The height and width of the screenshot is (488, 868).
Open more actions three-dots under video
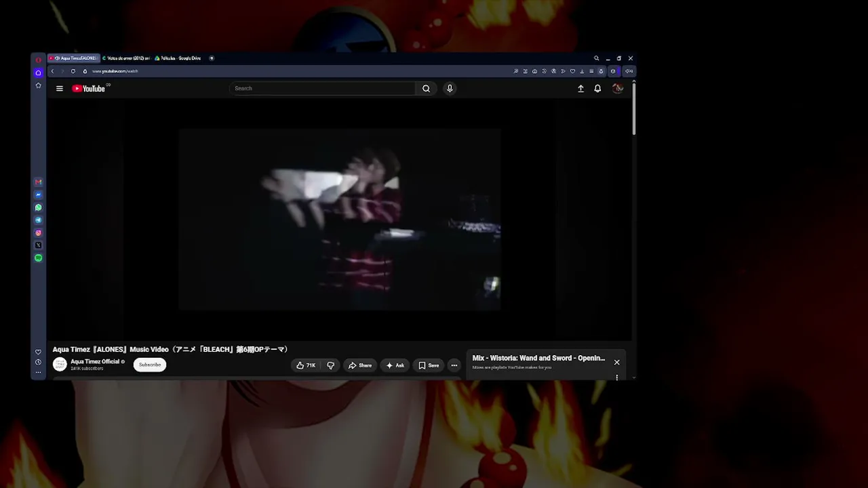point(454,365)
